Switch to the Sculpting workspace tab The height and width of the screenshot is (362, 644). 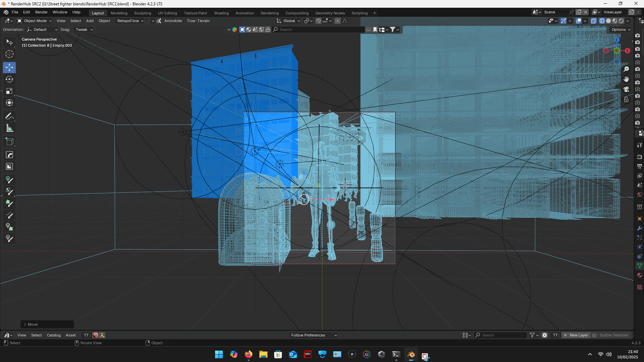[x=143, y=13]
